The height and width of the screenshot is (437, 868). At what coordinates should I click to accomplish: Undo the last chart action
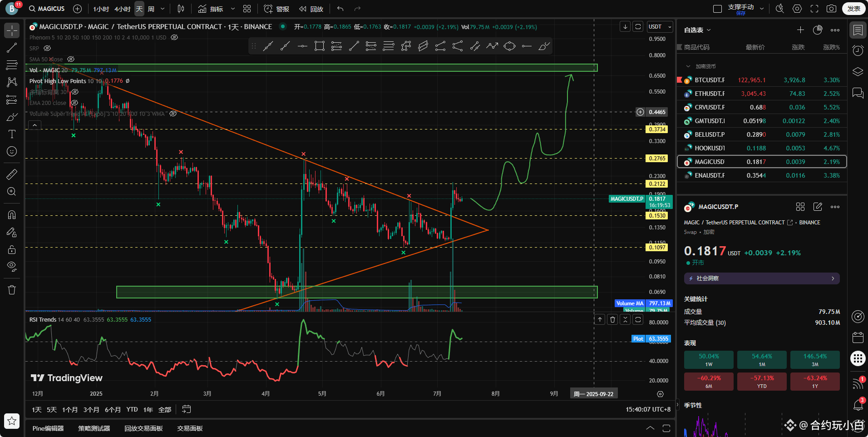(340, 9)
